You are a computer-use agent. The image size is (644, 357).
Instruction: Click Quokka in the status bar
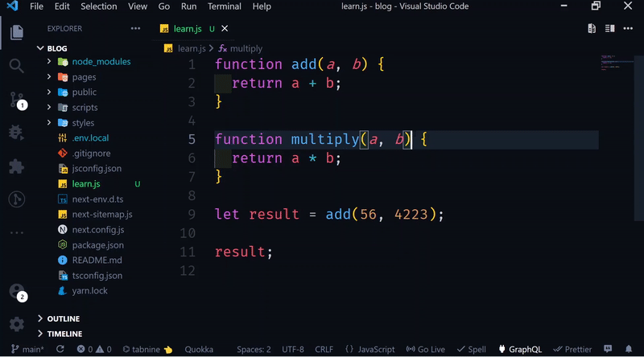tap(199, 349)
